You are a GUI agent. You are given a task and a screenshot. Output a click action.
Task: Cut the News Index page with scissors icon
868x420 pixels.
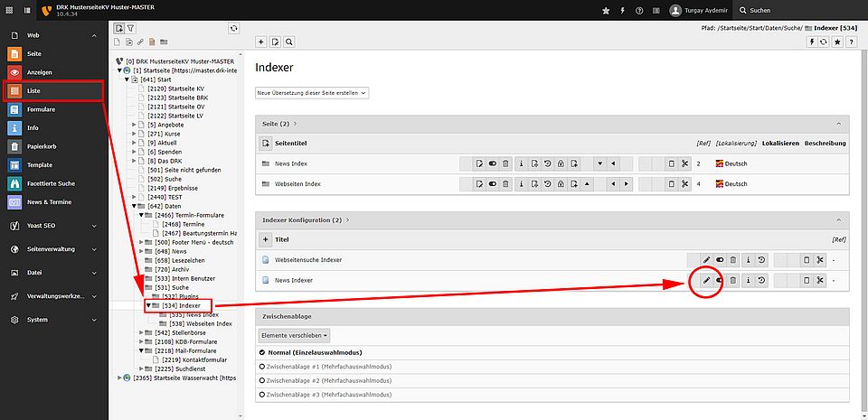point(684,163)
